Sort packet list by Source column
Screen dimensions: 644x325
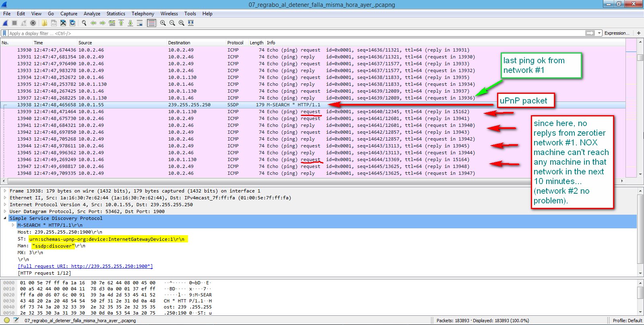pos(122,43)
